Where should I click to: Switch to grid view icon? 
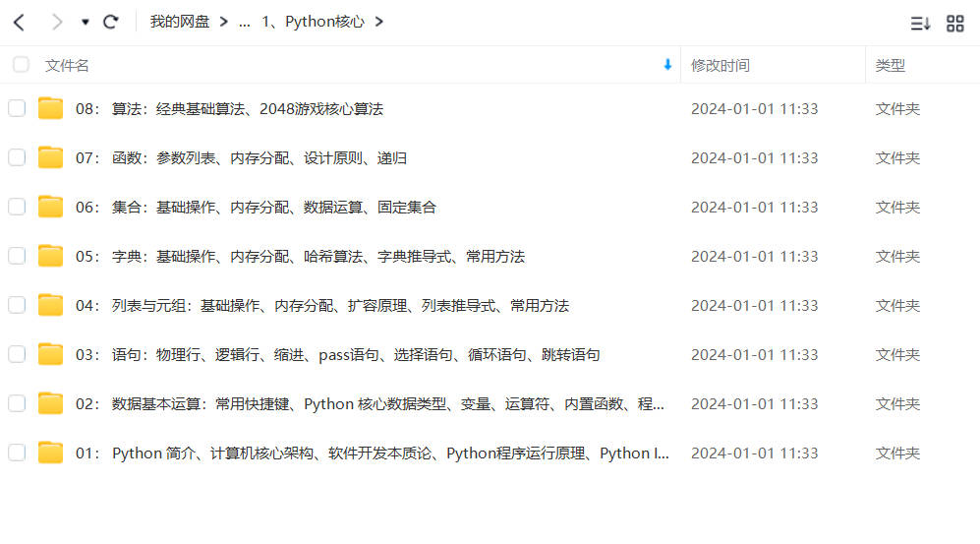point(955,24)
